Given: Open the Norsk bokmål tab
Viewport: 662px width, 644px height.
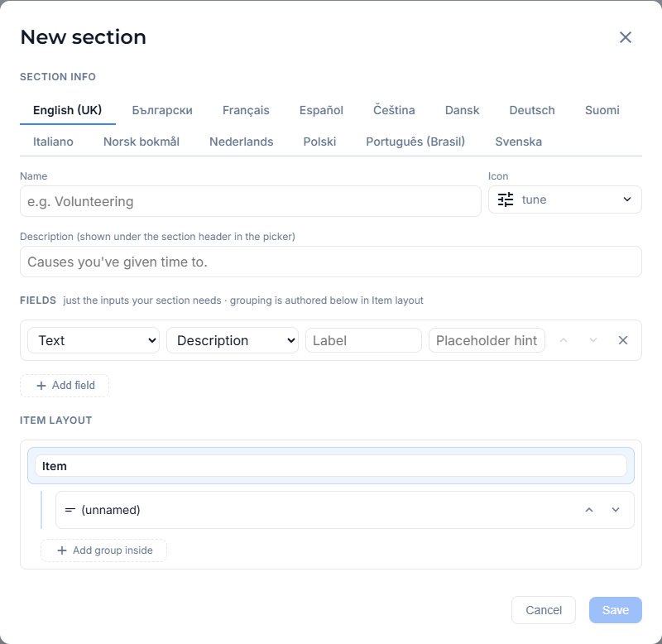Looking at the screenshot, I should click(x=142, y=142).
